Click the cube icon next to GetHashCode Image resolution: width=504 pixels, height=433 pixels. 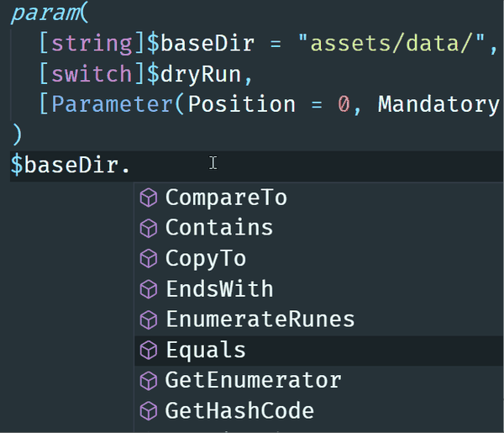[x=149, y=411]
